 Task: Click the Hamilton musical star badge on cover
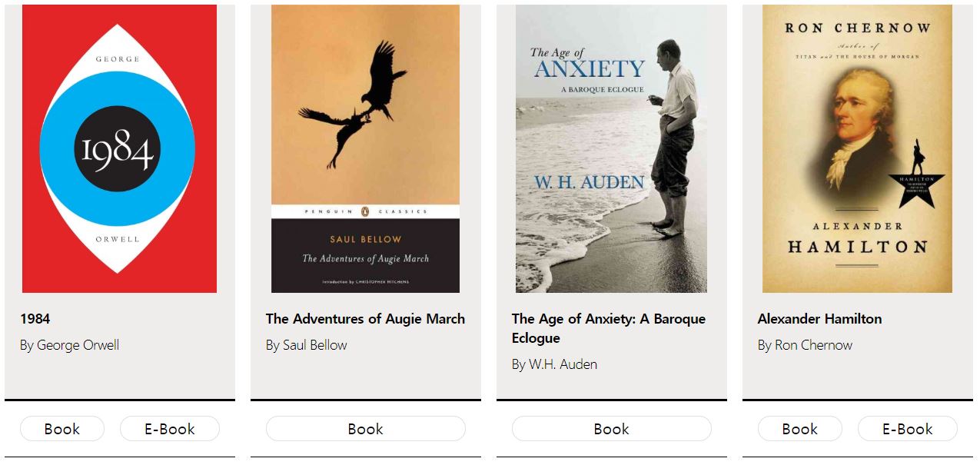pos(916,175)
